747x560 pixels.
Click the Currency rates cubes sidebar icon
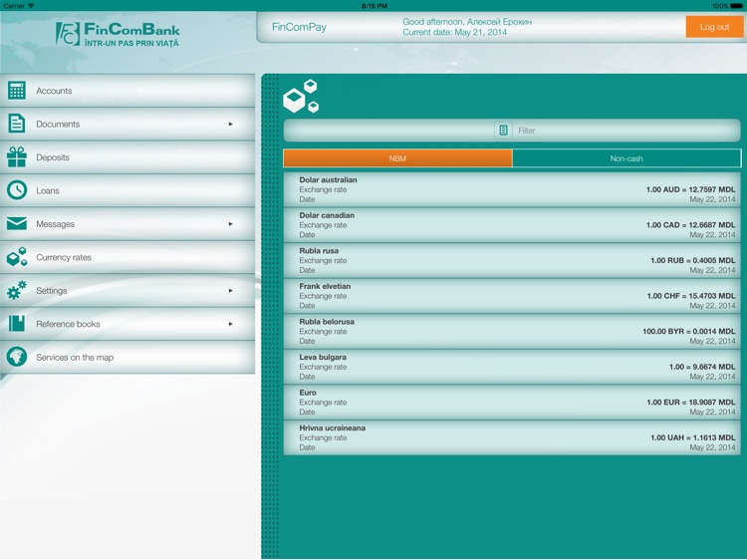click(17, 257)
